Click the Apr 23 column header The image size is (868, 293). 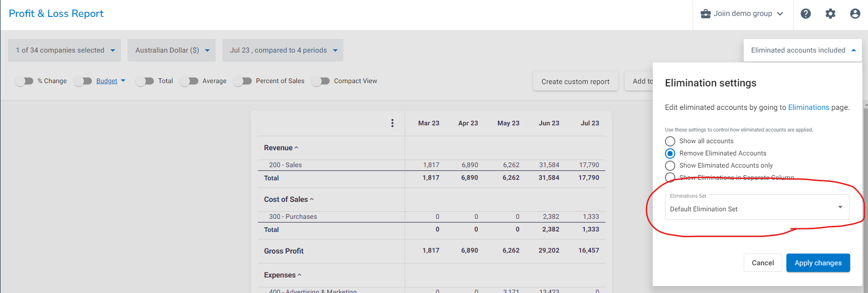[468, 123]
